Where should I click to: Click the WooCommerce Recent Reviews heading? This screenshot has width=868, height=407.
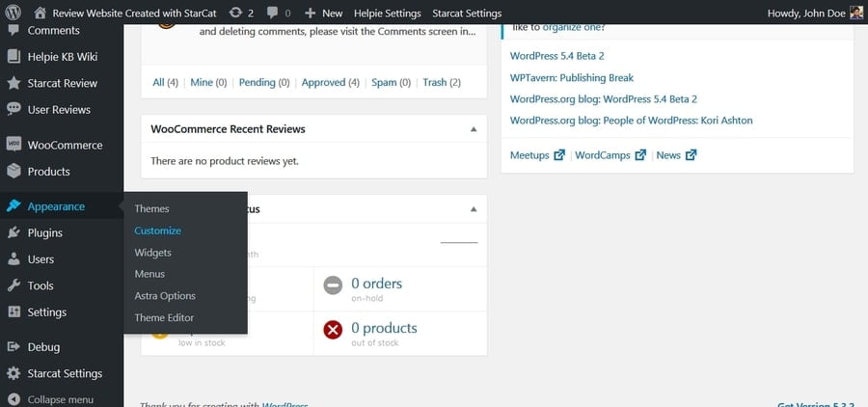pos(228,129)
